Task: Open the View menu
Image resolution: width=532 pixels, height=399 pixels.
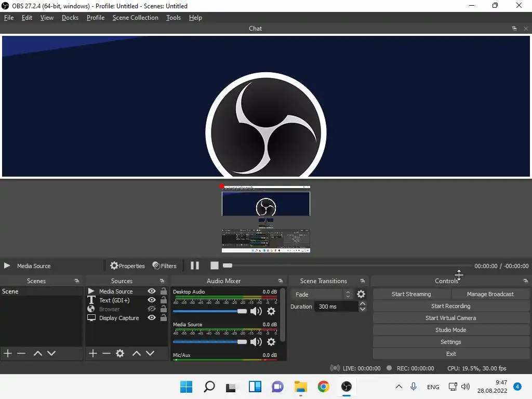Action: tap(47, 18)
